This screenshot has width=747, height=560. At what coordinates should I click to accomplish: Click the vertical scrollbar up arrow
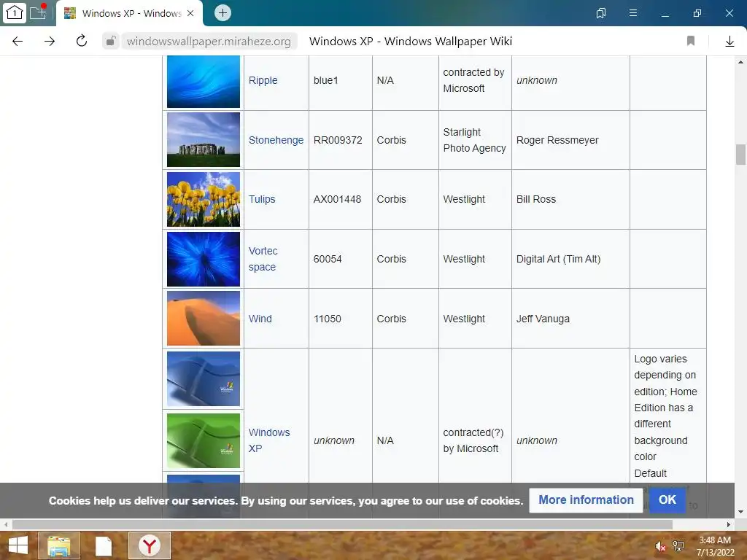(740, 62)
